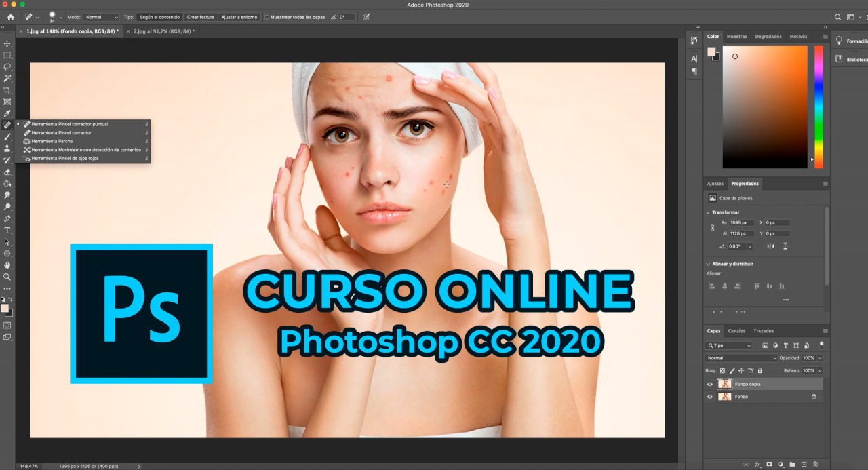The width and height of the screenshot is (868, 470).
Task: Click the Home icon in options bar
Action: (10, 17)
